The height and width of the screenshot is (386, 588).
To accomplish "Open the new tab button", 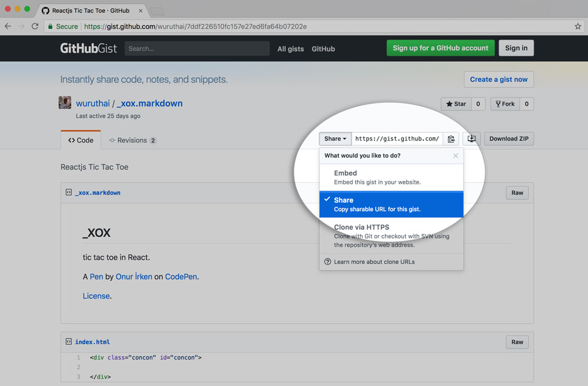I will point(157,11).
